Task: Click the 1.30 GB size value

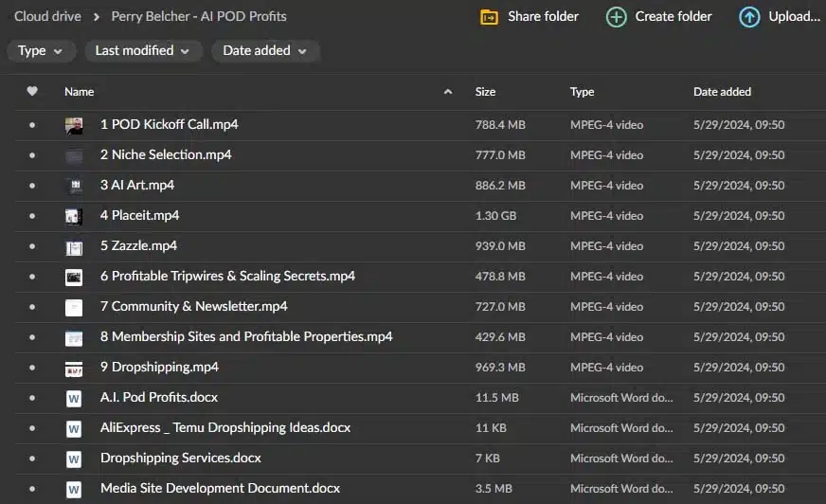Action: tap(495, 216)
